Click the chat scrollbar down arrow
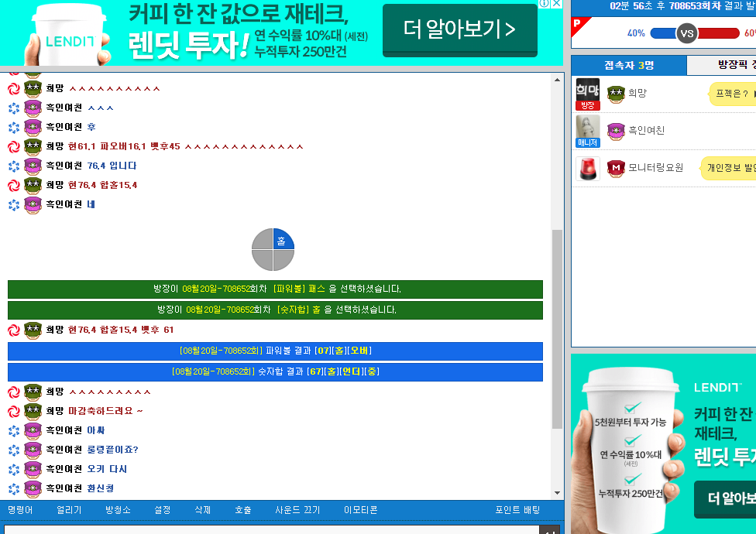The width and height of the screenshot is (756, 534). coord(558,493)
